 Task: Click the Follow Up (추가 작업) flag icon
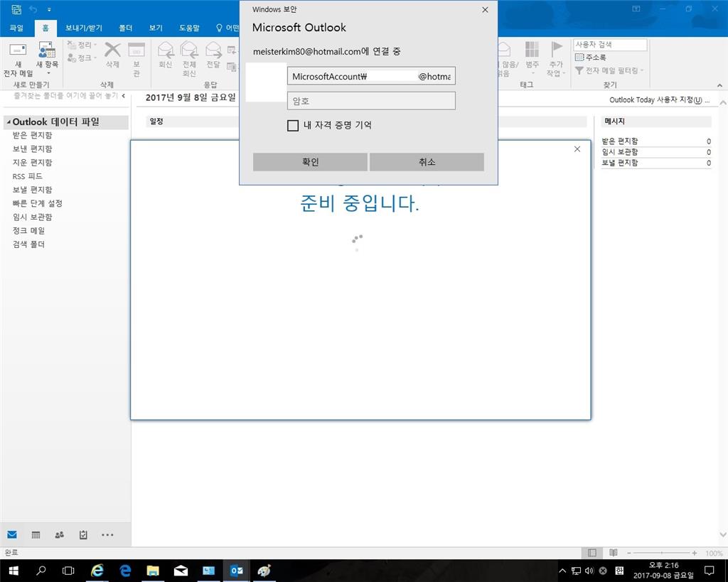click(x=556, y=49)
